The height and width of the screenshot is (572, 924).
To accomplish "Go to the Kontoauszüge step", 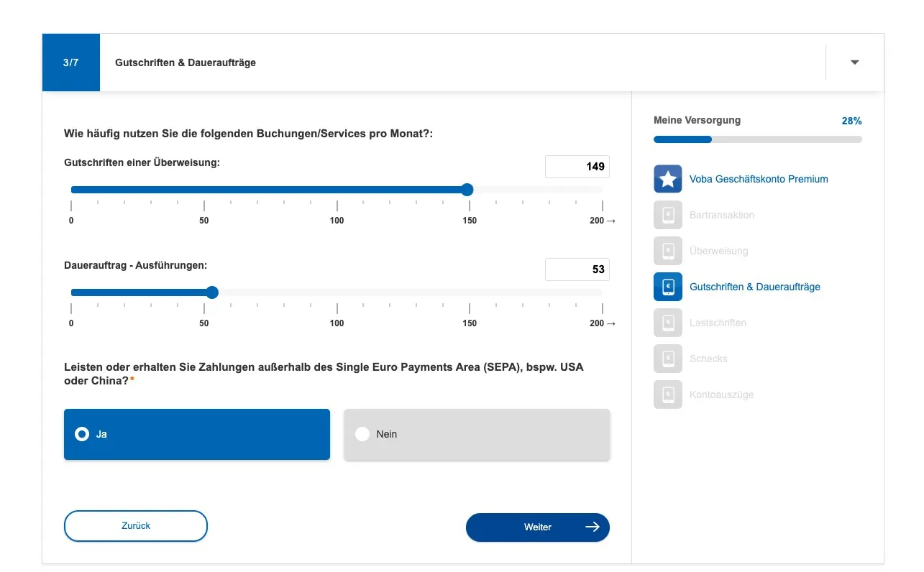I will point(721,395).
